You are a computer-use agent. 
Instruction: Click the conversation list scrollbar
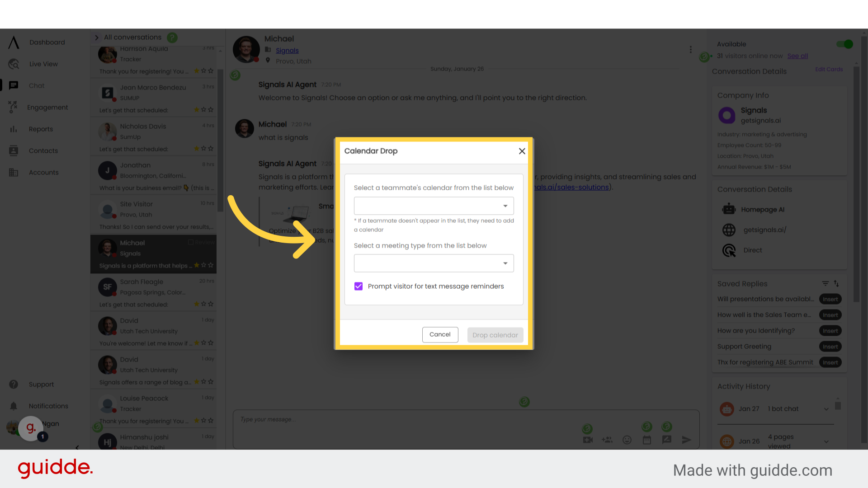pyautogui.click(x=220, y=140)
